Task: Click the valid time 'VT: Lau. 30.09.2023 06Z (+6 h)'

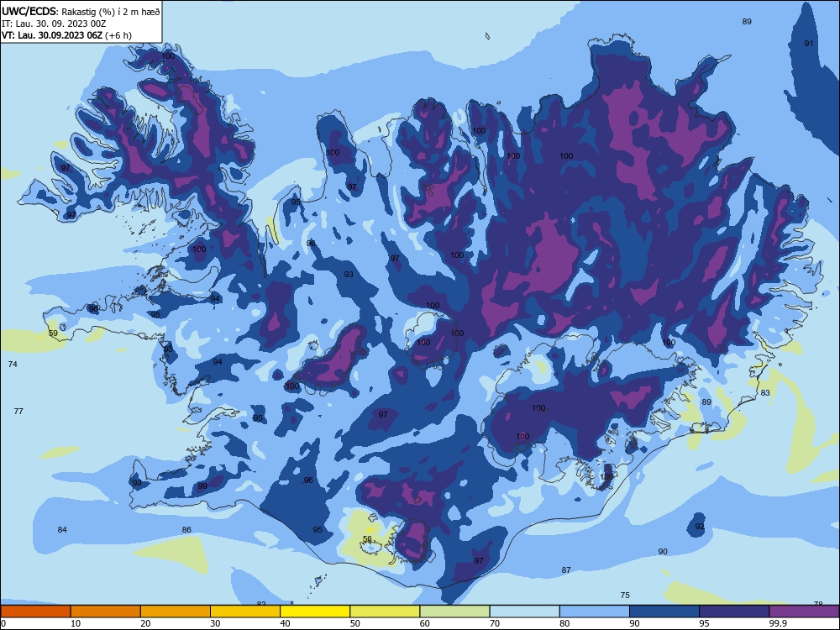Action: pyautogui.click(x=66, y=35)
